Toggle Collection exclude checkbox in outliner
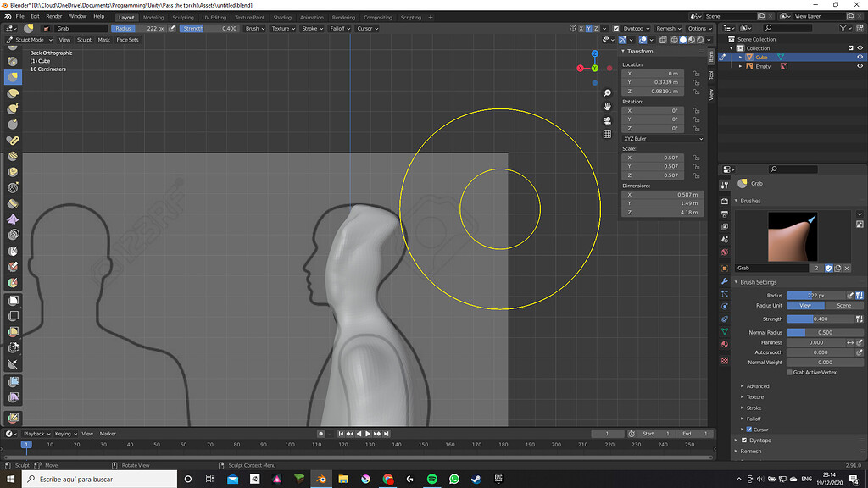This screenshot has width=868, height=488. [851, 48]
